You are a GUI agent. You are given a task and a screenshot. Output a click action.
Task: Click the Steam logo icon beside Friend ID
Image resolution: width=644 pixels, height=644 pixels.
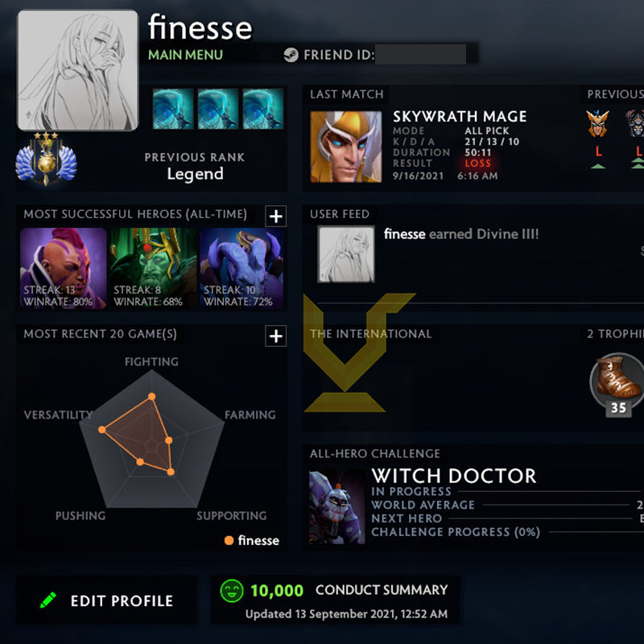291,55
